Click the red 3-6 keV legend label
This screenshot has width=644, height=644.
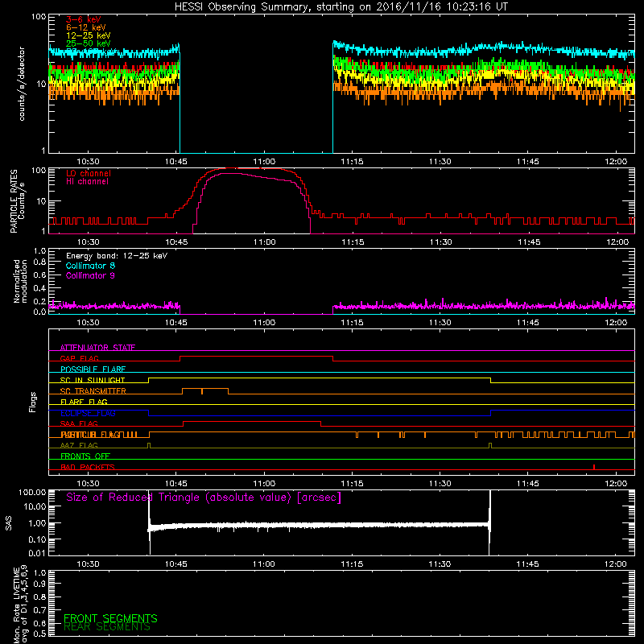pyautogui.click(x=83, y=19)
